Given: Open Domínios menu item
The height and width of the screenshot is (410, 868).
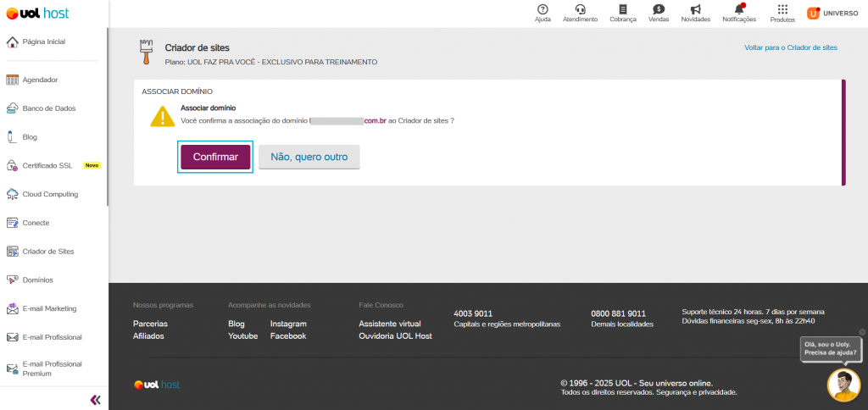Looking at the screenshot, I should pos(37,280).
